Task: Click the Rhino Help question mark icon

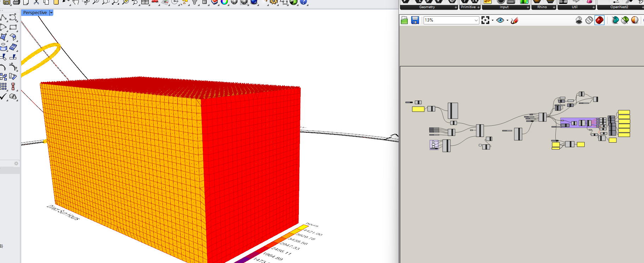Action: tap(303, 2)
